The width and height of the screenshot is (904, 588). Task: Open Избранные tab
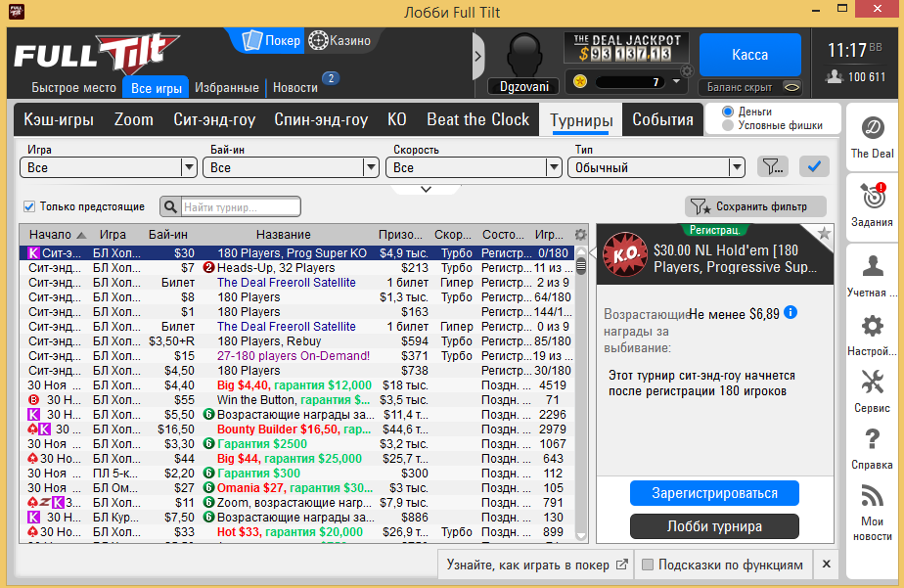pos(227,88)
